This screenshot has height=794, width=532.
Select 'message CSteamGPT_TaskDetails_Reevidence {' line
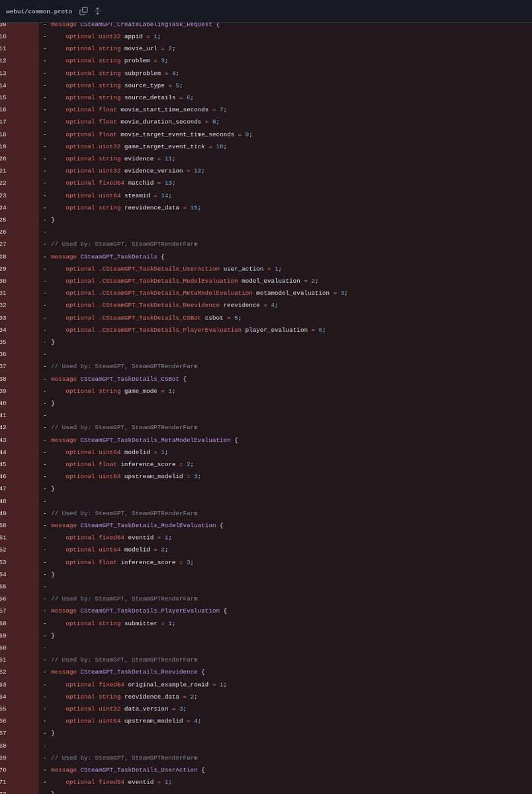coord(128,672)
